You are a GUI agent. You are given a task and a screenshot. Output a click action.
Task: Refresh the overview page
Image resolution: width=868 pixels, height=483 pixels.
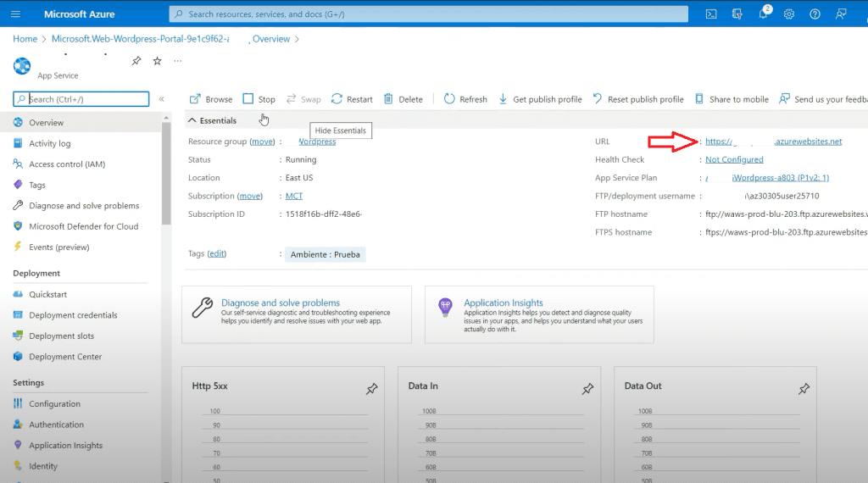tap(465, 99)
